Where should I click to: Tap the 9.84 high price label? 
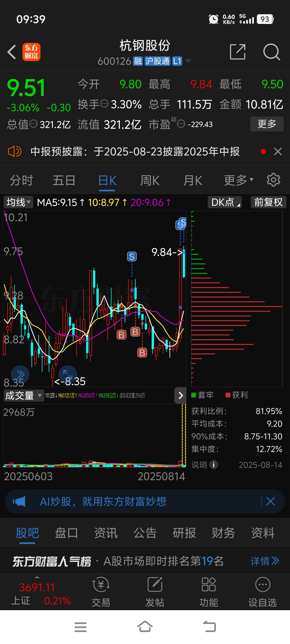(x=167, y=252)
